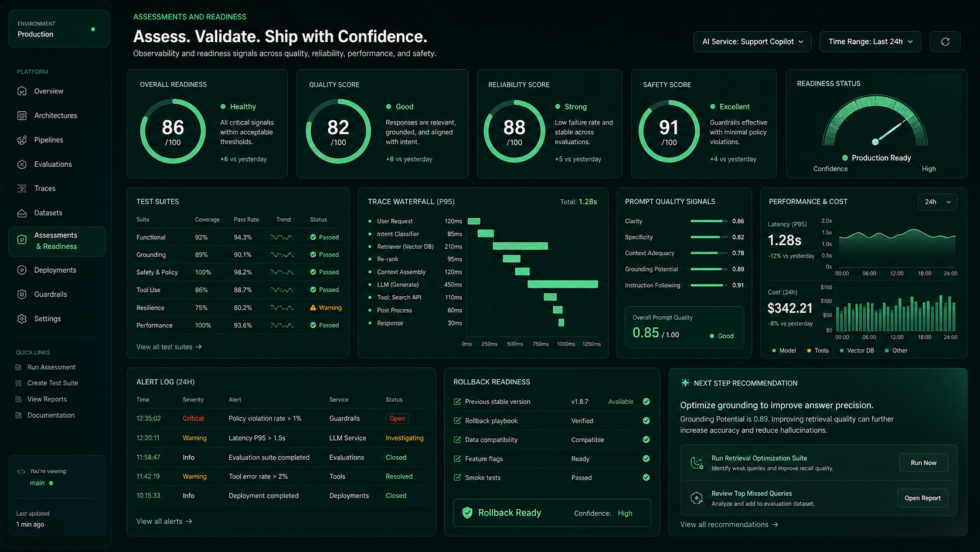980x552 pixels.
Task: Open Traces in the sidebar menu
Action: click(45, 188)
